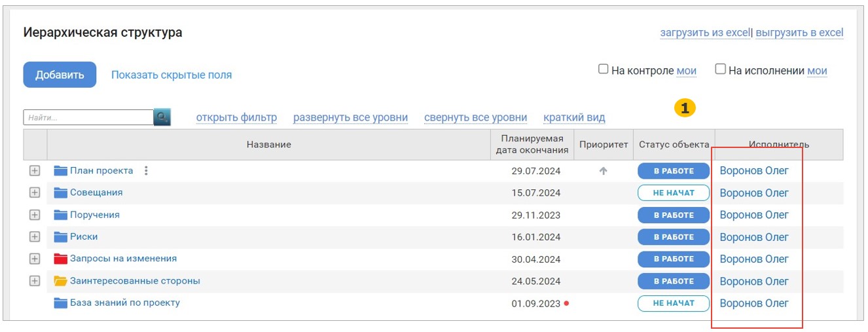Image resolution: width=868 pixels, height=332 pixels.
Task: Click the red Запросы на изменения folder icon
Action: click(x=61, y=259)
